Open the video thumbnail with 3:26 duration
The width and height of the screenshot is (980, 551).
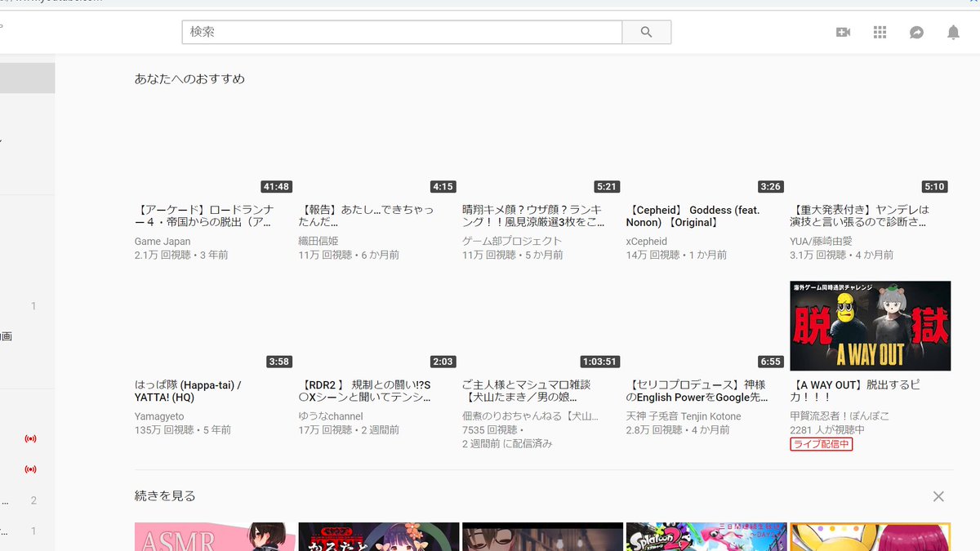(706, 151)
